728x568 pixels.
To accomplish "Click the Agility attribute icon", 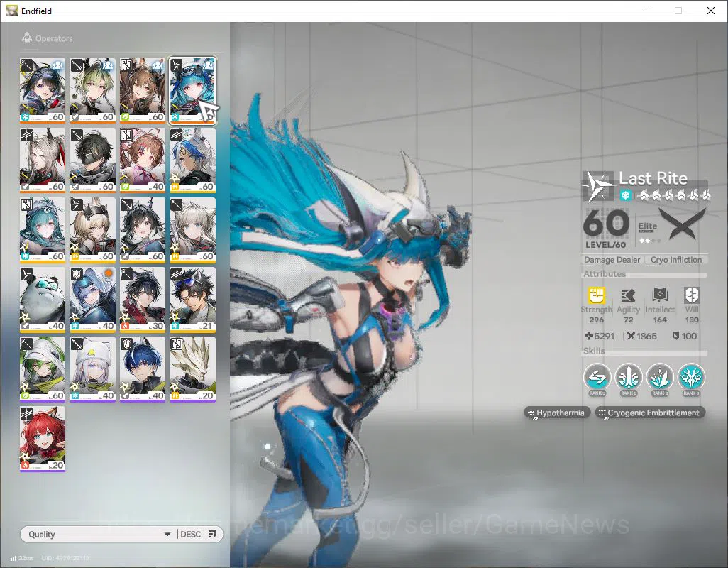I will (x=628, y=295).
